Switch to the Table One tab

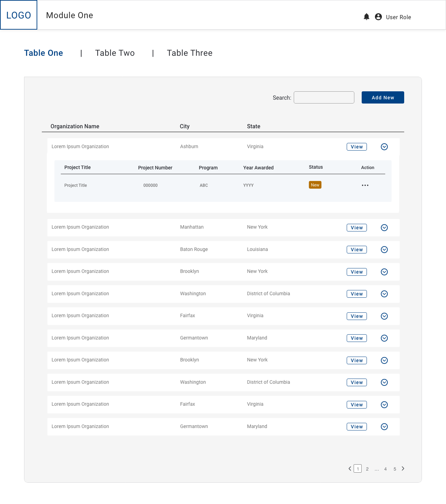[44, 53]
